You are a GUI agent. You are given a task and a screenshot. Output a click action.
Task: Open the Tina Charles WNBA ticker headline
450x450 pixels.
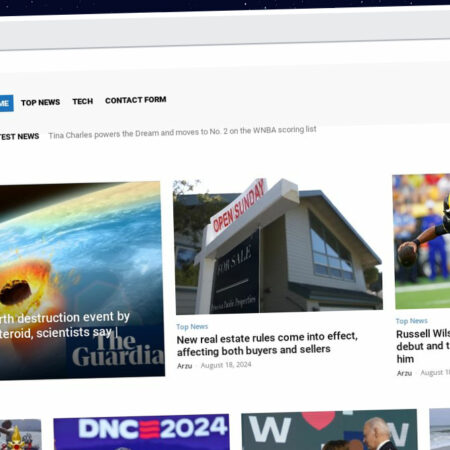[x=182, y=132]
